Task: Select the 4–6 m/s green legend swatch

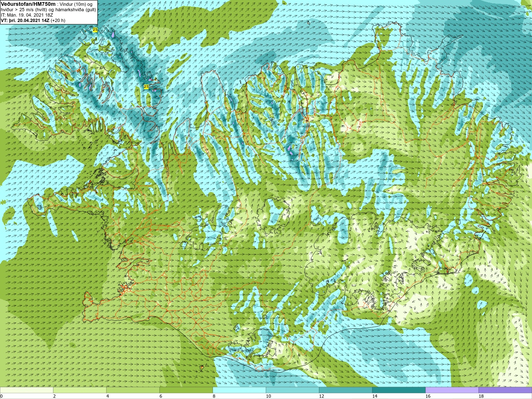Action: tap(133, 390)
